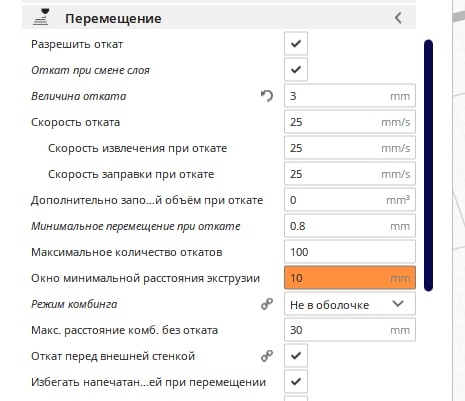The height and width of the screenshot is (401, 465).
Task: Click the Величина отката value field
Action: (x=350, y=96)
